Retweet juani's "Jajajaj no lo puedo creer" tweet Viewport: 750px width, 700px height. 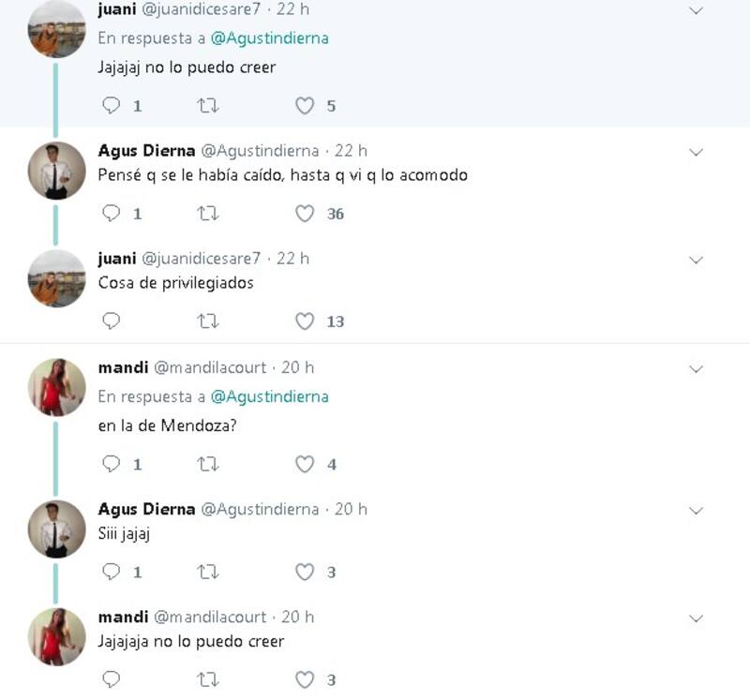[x=208, y=106]
